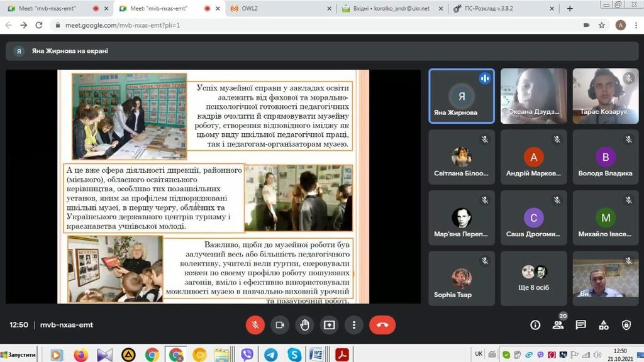Screen dimensions: 644x362
Task: Open the activities icon
Action: 604,325
